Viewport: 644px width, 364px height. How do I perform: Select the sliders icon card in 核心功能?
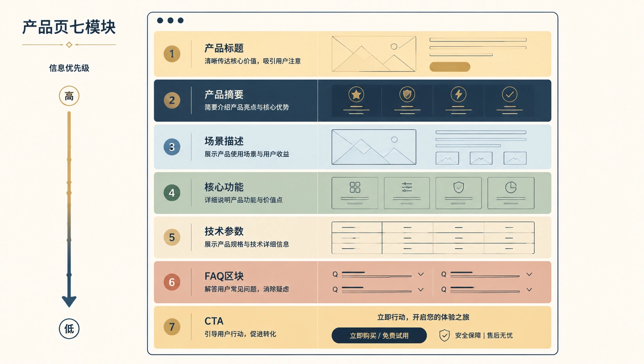point(407,193)
